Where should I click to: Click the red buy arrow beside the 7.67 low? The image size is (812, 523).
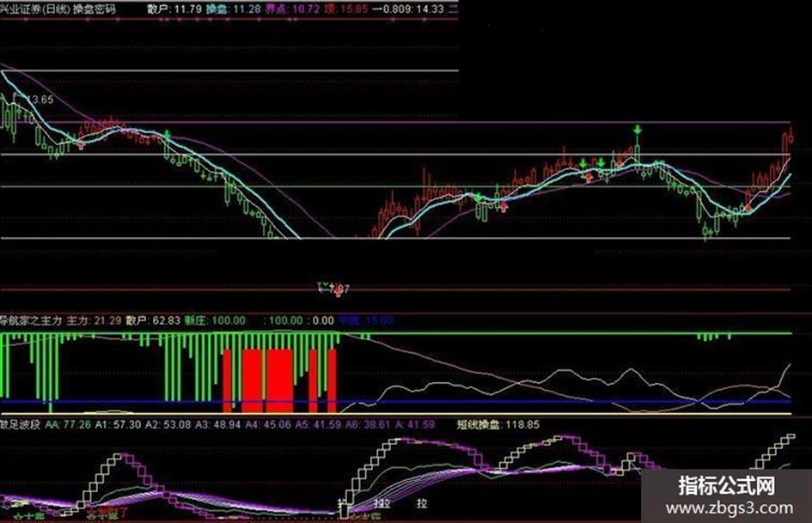339,290
